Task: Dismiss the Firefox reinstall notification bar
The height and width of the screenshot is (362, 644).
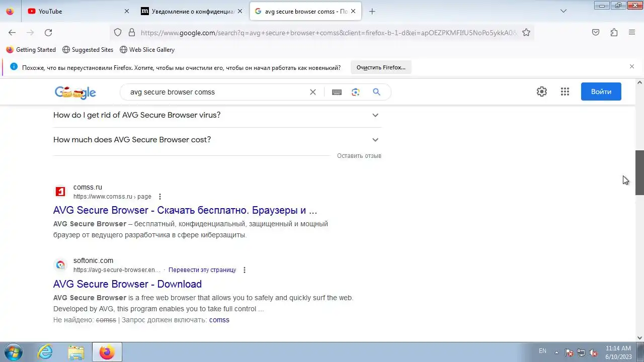Action: (x=632, y=66)
